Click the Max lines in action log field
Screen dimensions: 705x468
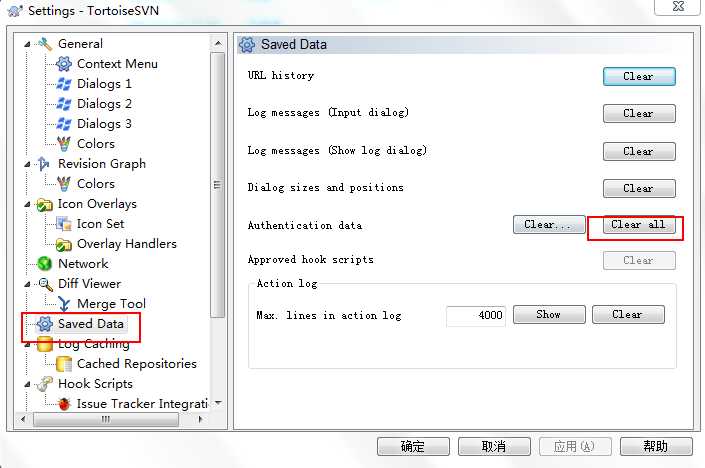(x=476, y=315)
